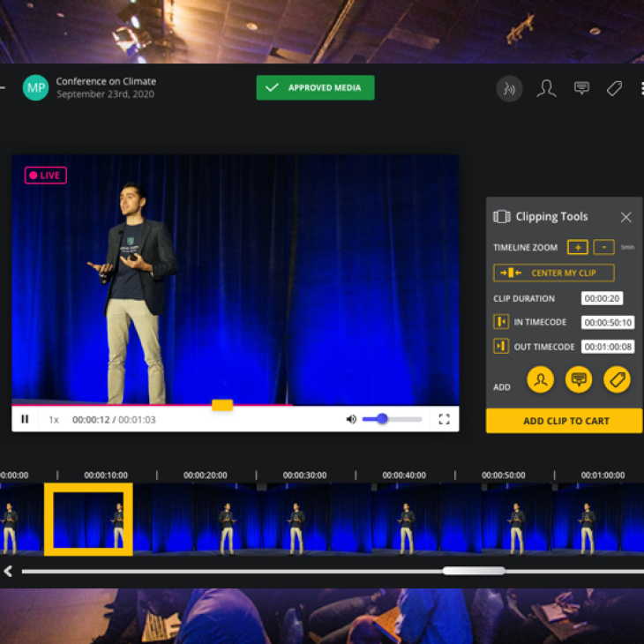Click Add Clip To Cart
644x644 pixels.
point(564,421)
